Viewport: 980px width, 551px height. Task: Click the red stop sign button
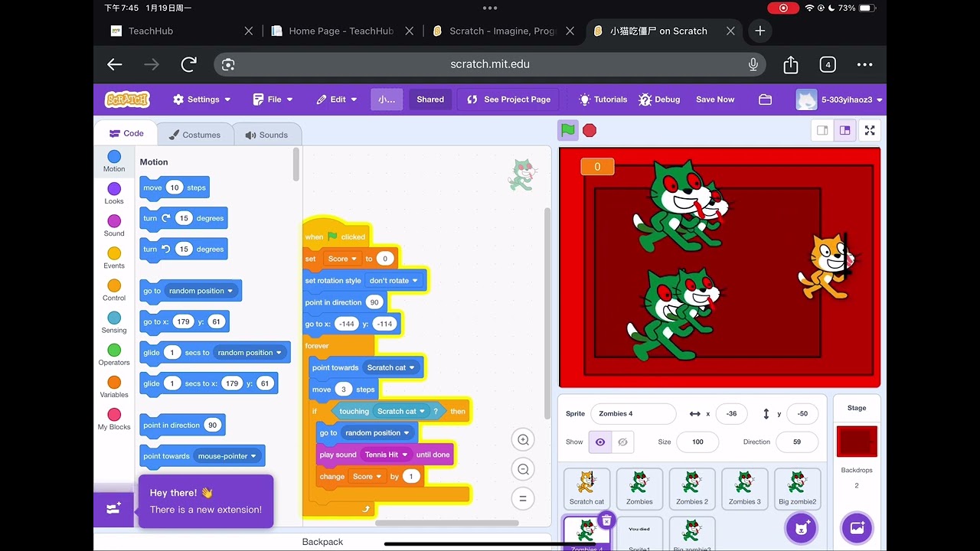pos(590,130)
